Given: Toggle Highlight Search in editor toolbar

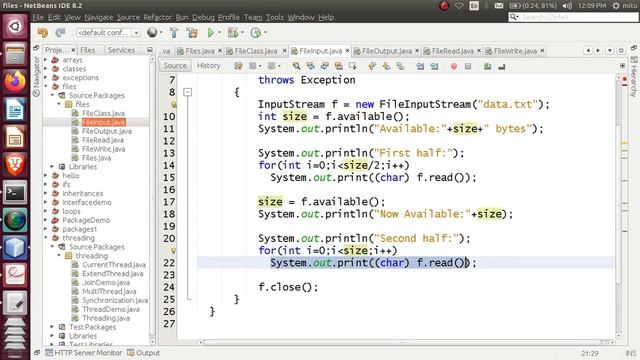Looking at the screenshot, I should point(338,66).
